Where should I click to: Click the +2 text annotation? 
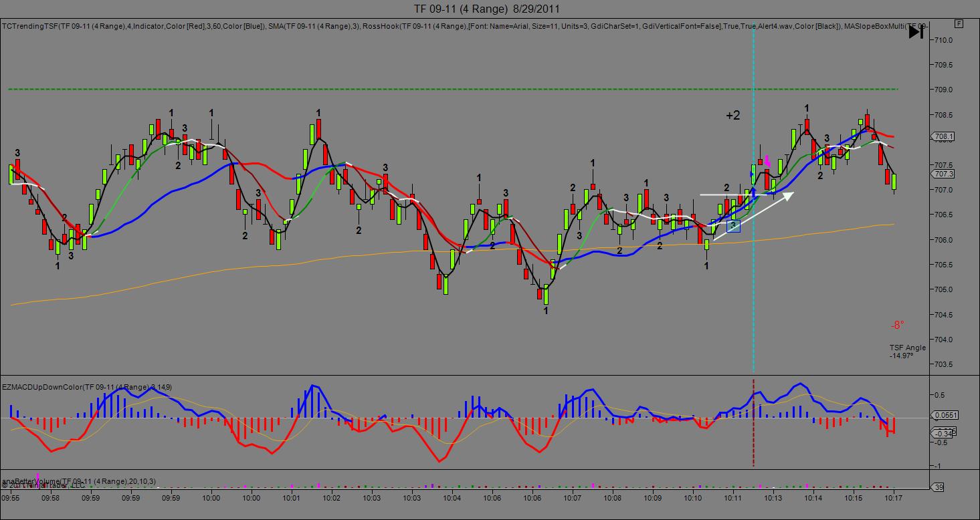click(x=733, y=116)
